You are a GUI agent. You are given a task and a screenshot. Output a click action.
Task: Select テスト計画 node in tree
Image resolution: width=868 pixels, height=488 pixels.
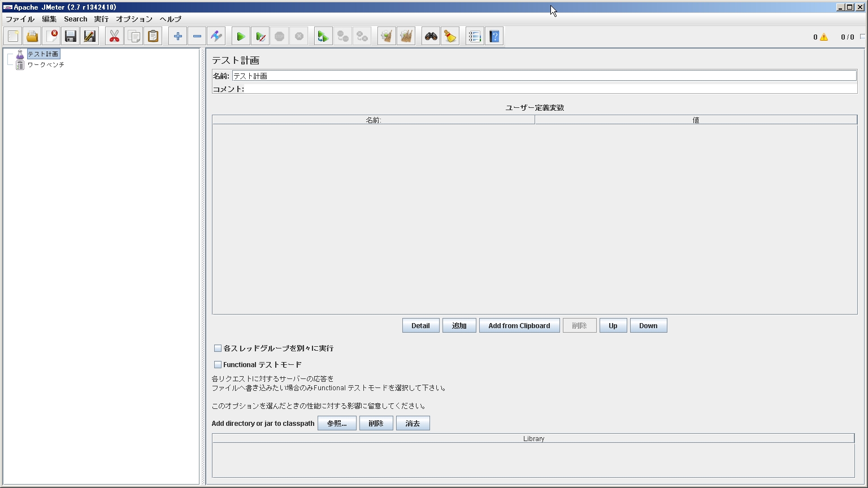(x=43, y=54)
